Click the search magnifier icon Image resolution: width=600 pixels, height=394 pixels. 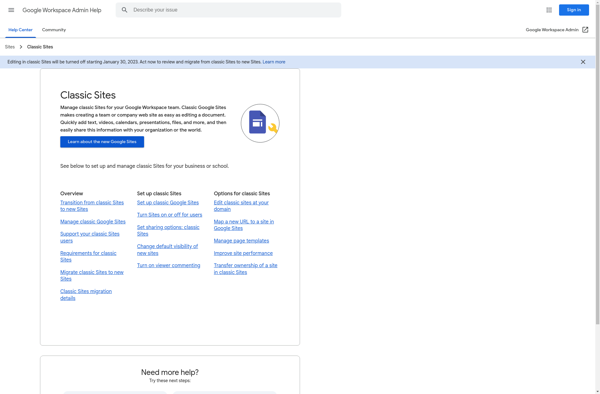pyautogui.click(x=124, y=10)
